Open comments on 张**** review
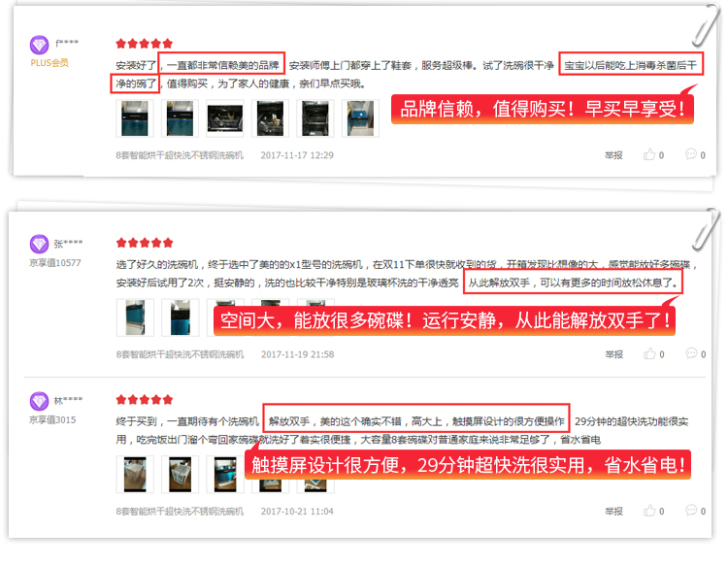Image resolution: width=728 pixels, height=566 pixels. [x=691, y=353]
